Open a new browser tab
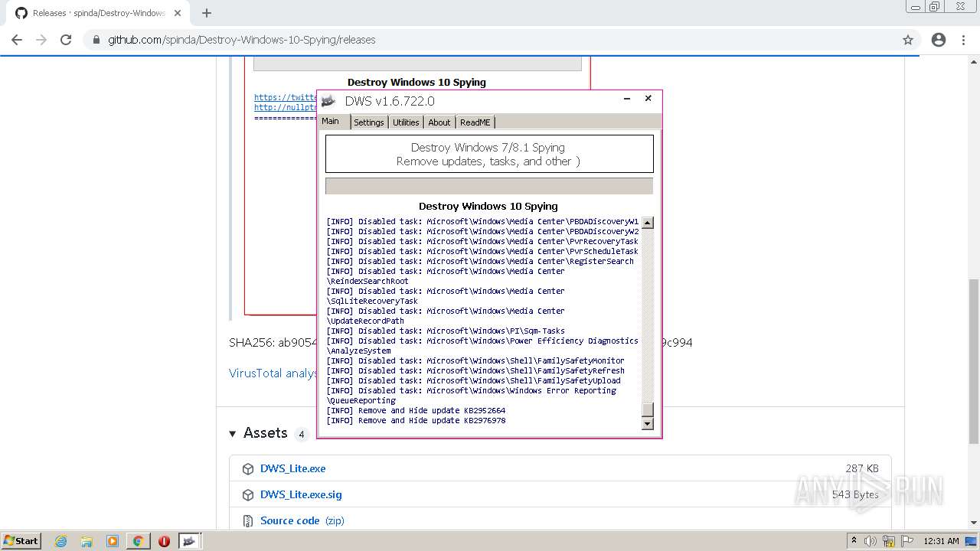980x551 pixels. pos(207,13)
